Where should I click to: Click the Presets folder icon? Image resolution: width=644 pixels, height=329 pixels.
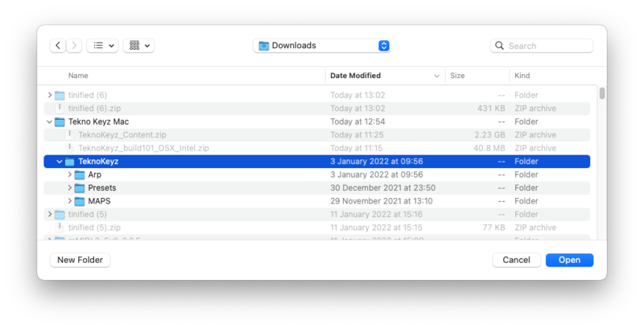[x=80, y=188]
